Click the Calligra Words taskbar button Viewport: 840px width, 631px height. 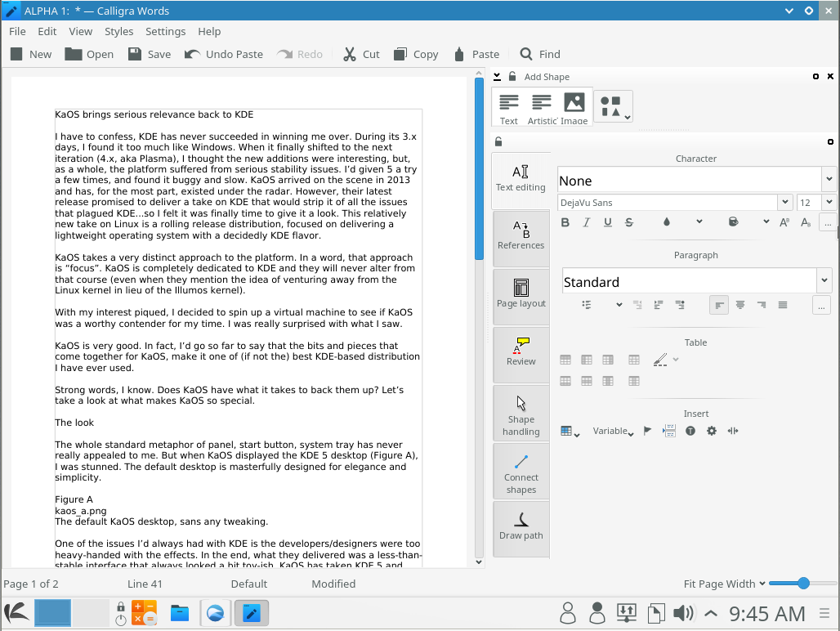click(x=251, y=613)
